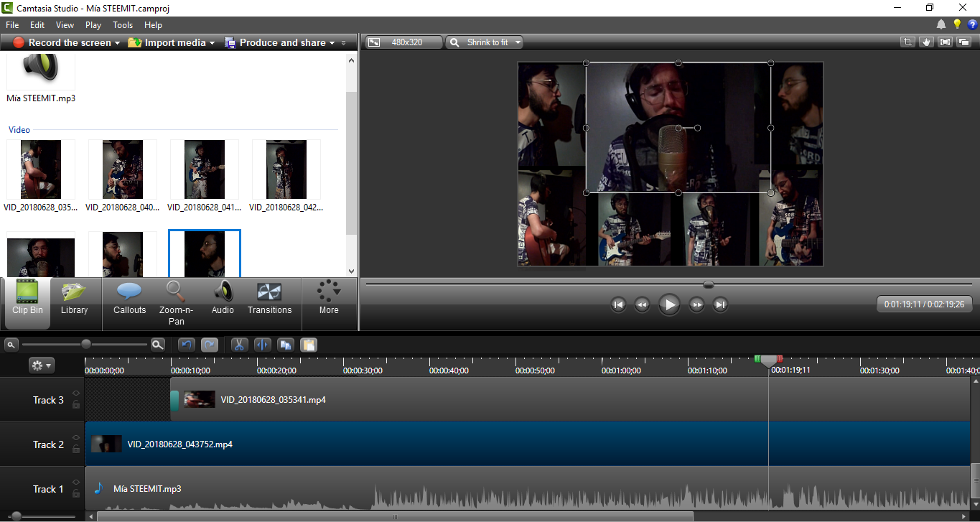Click the 480x320 editing dimensions button
980x522 pixels.
click(403, 42)
